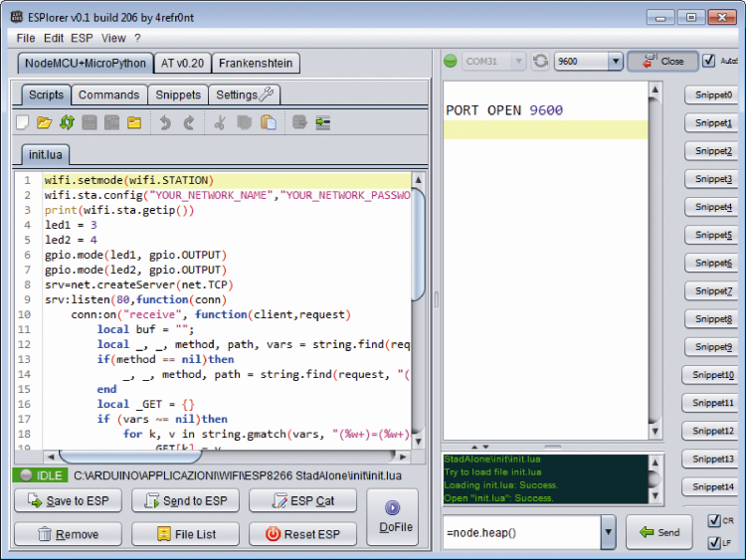The image size is (746, 560).
Task: Toggle the LF checkbox
Action: click(x=714, y=542)
